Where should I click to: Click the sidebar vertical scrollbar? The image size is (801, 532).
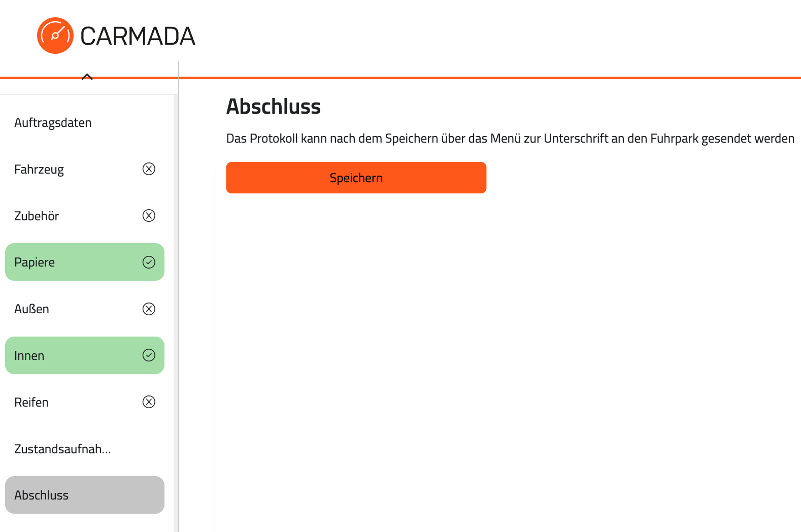(x=176, y=313)
